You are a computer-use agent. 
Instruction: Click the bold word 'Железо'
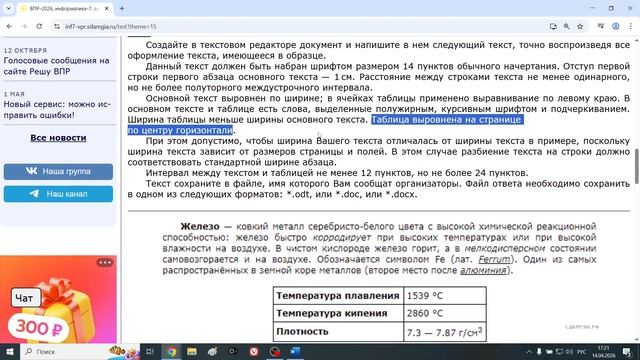[200, 226]
